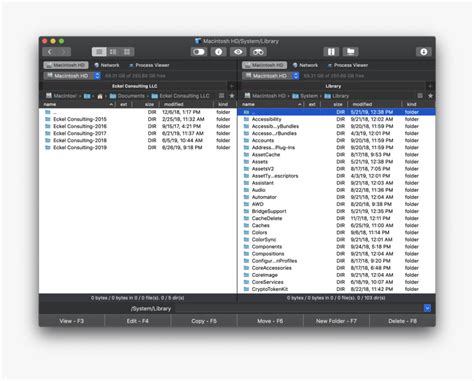The image size is (474, 381).
Task: Select Macintosh HD button in left pane
Action: (x=66, y=65)
